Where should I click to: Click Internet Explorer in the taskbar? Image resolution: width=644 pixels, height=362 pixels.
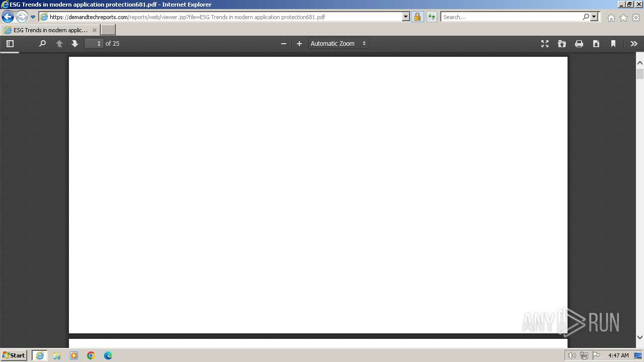click(40, 355)
